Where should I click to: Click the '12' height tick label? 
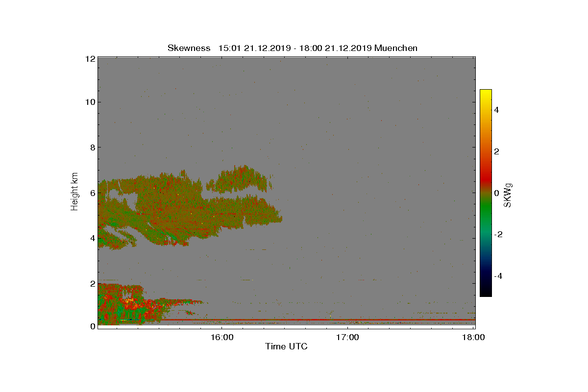click(90, 59)
